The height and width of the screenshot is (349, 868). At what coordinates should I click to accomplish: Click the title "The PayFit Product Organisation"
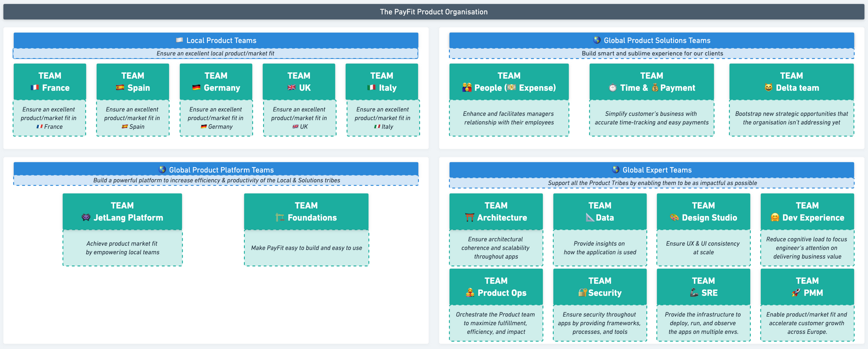coord(434,12)
